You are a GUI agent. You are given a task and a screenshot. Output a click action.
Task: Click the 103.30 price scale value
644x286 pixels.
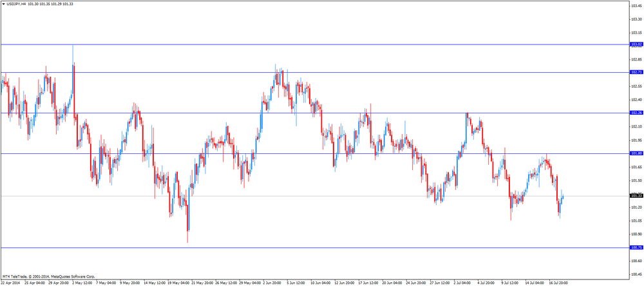coord(636,19)
